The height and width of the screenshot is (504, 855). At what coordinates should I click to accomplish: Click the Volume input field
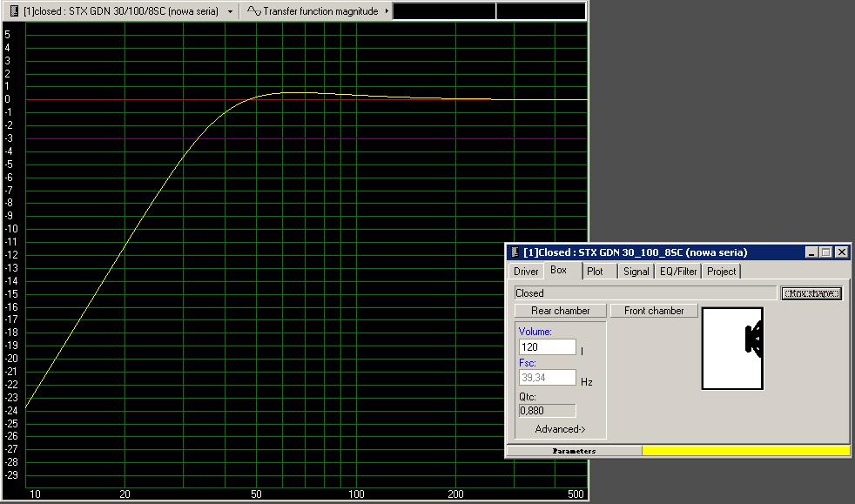(x=547, y=347)
